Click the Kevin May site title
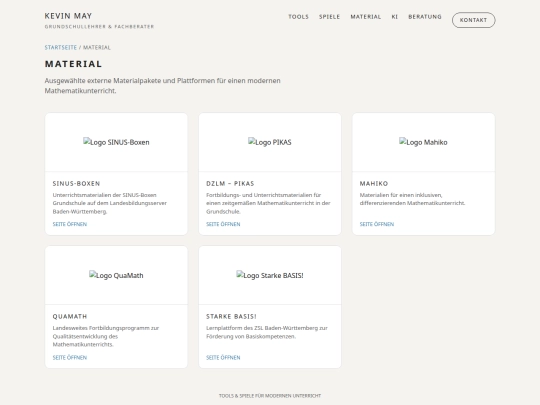The image size is (540, 405). point(68,16)
